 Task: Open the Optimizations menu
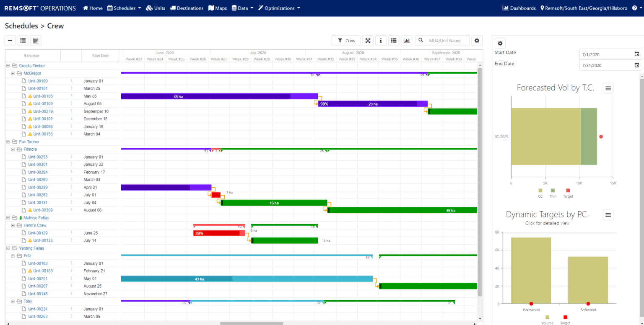279,8
